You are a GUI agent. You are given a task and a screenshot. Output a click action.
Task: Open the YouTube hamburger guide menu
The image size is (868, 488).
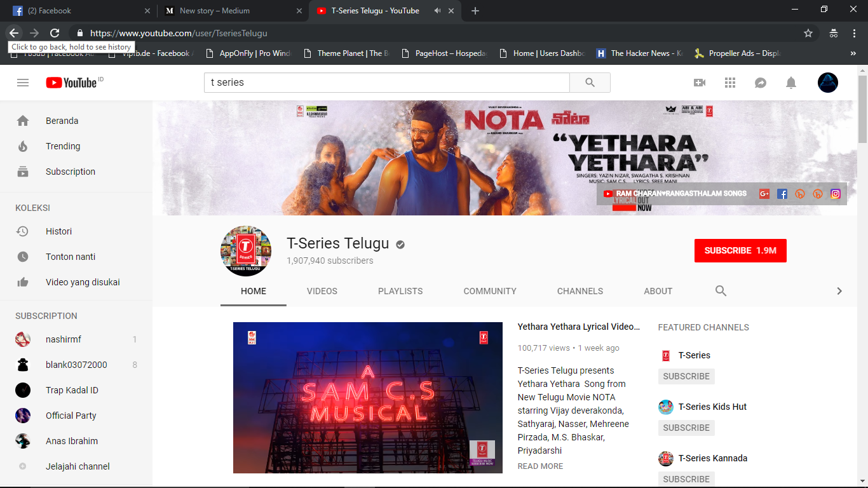tap(23, 83)
